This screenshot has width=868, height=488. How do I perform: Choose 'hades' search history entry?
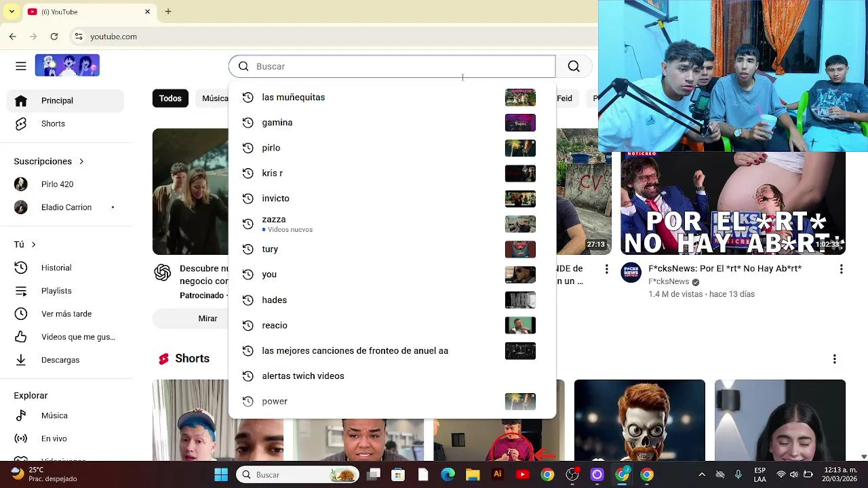point(392,300)
